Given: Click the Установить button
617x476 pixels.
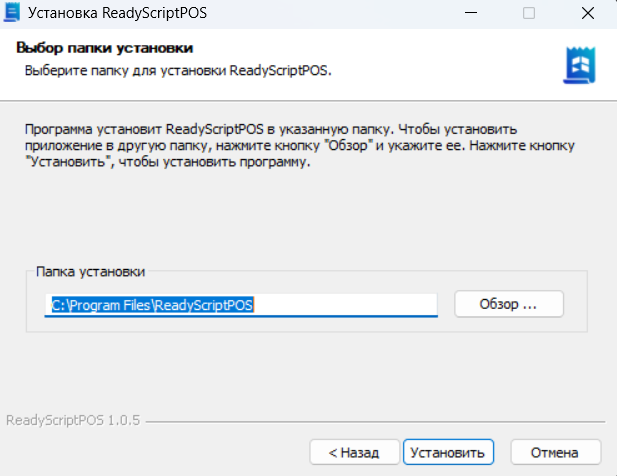Looking at the screenshot, I should point(448,452).
